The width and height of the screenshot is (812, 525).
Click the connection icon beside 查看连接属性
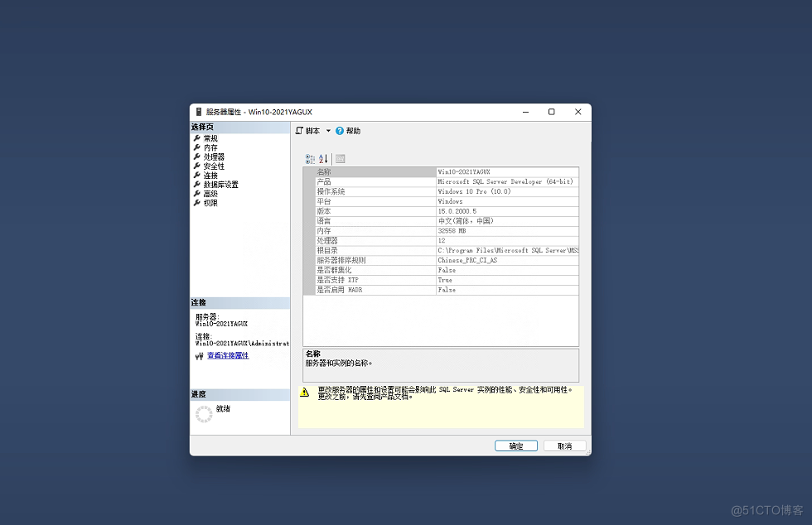point(200,356)
